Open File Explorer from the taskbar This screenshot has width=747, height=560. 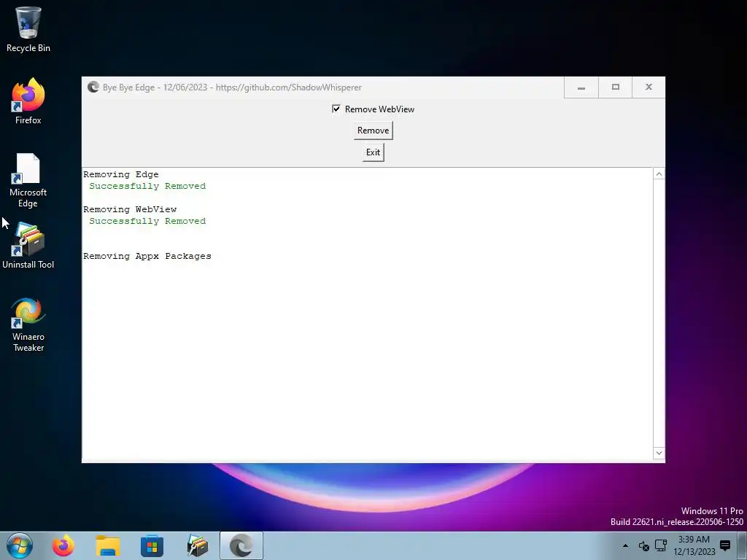pyautogui.click(x=108, y=545)
